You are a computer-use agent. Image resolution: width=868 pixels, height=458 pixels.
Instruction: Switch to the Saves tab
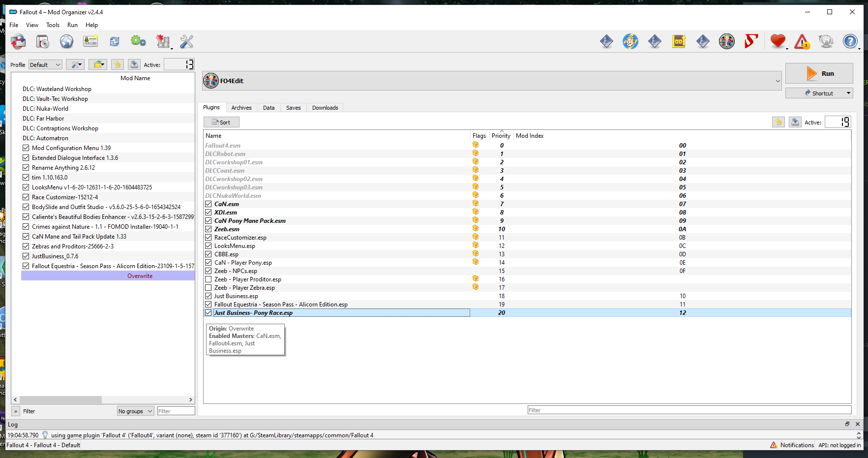pyautogui.click(x=294, y=108)
